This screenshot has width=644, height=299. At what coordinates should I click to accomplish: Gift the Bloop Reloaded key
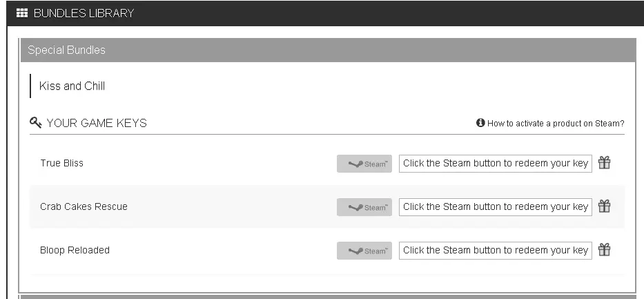point(604,249)
